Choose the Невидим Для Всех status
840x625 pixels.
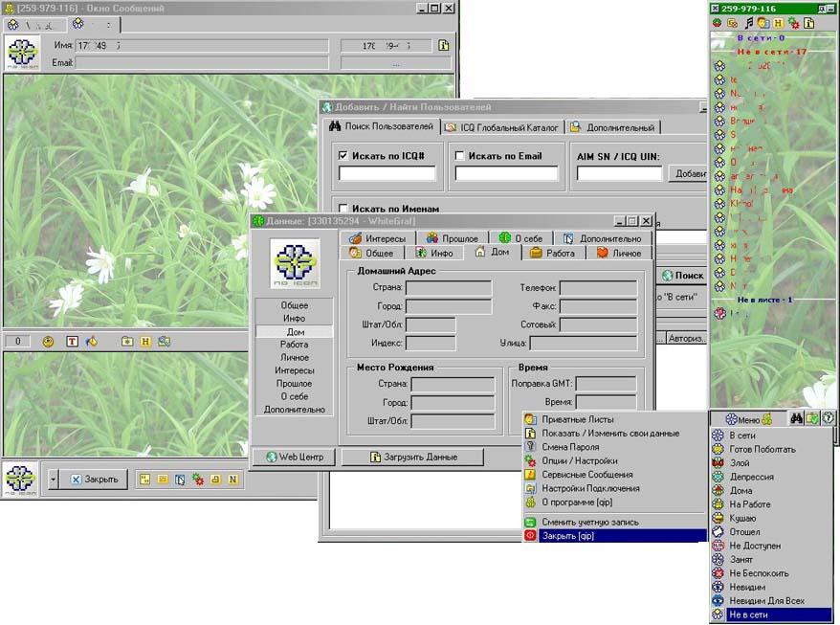coord(771,601)
